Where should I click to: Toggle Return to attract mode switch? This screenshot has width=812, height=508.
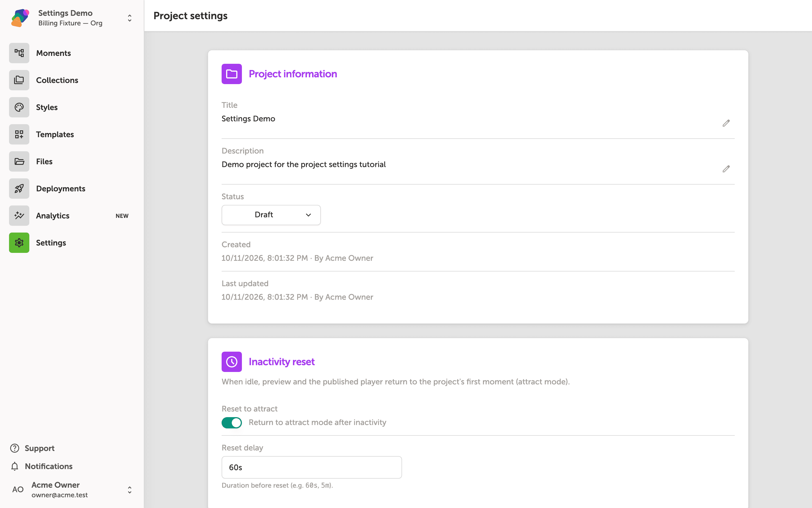point(231,423)
